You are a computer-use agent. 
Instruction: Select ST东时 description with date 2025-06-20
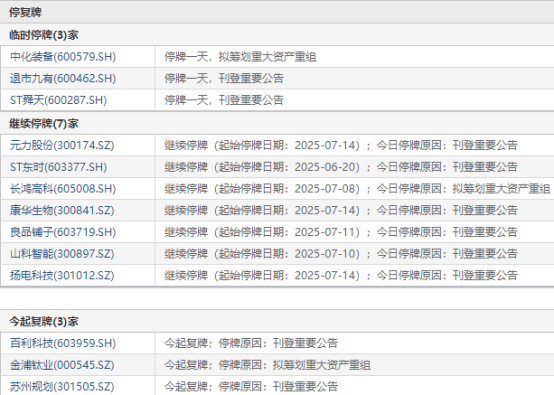pyautogui.click(x=341, y=167)
